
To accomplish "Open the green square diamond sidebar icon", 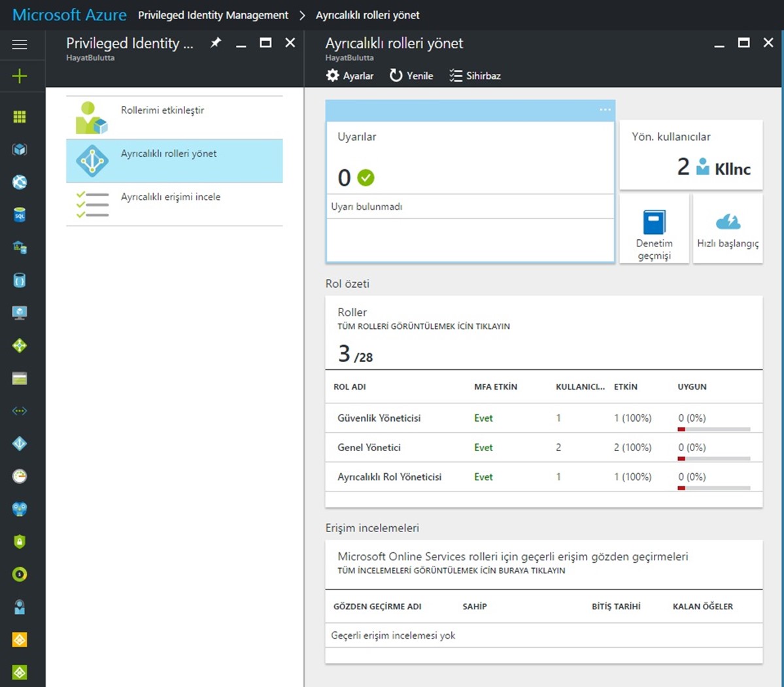I will pyautogui.click(x=20, y=673).
